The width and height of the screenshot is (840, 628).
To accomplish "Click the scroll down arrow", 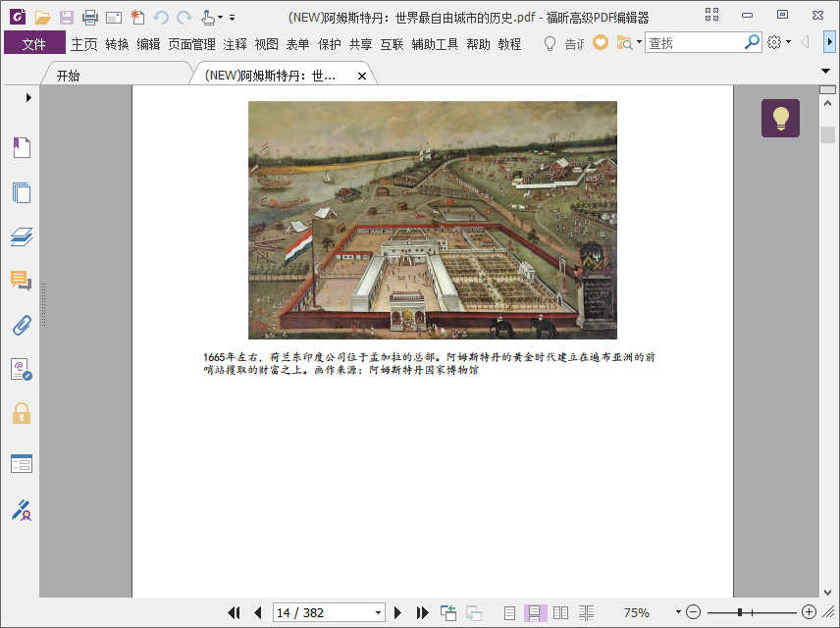I will tap(827, 592).
